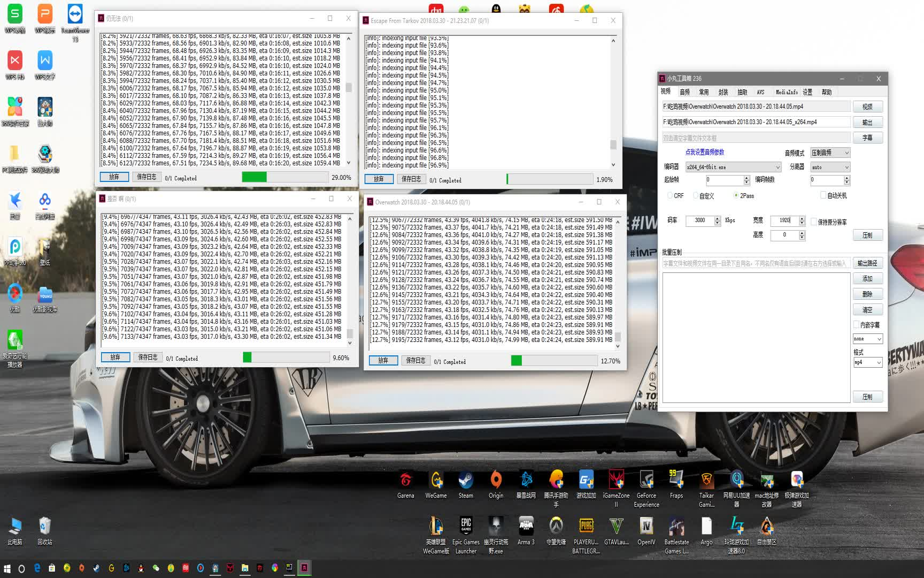Viewport: 924px width, 578px height.
Task: Click 点我设置音频参数 link
Action: pyautogui.click(x=705, y=153)
